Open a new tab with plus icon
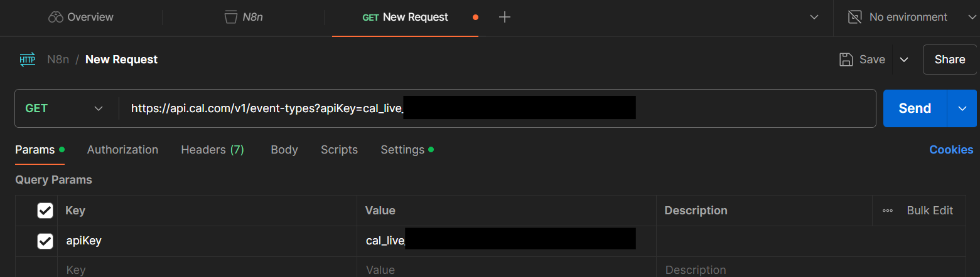This screenshot has height=277, width=980. click(504, 18)
